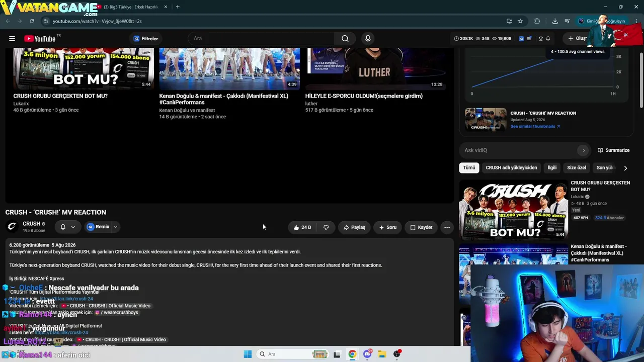View site information icon in address bar

[46, 21]
